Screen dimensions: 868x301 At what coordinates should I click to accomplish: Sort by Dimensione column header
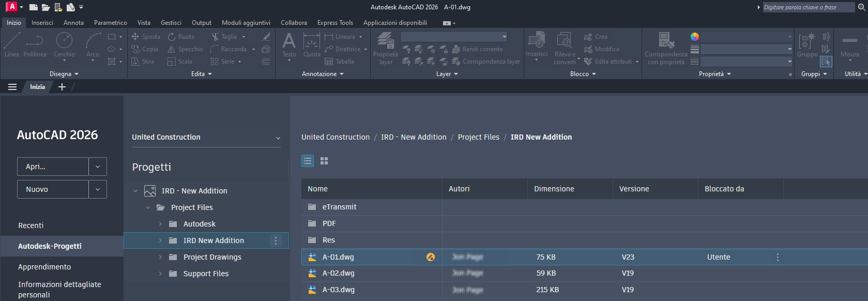[554, 189]
